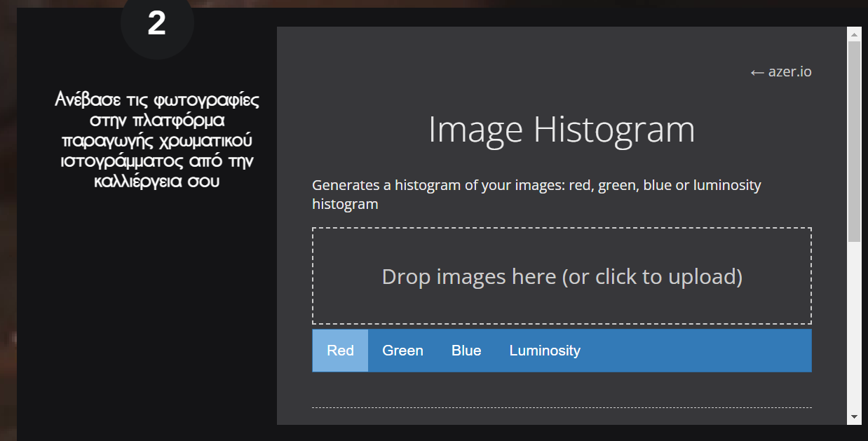Image resolution: width=868 pixels, height=441 pixels.
Task: Select the Red histogram tab
Action: click(340, 351)
